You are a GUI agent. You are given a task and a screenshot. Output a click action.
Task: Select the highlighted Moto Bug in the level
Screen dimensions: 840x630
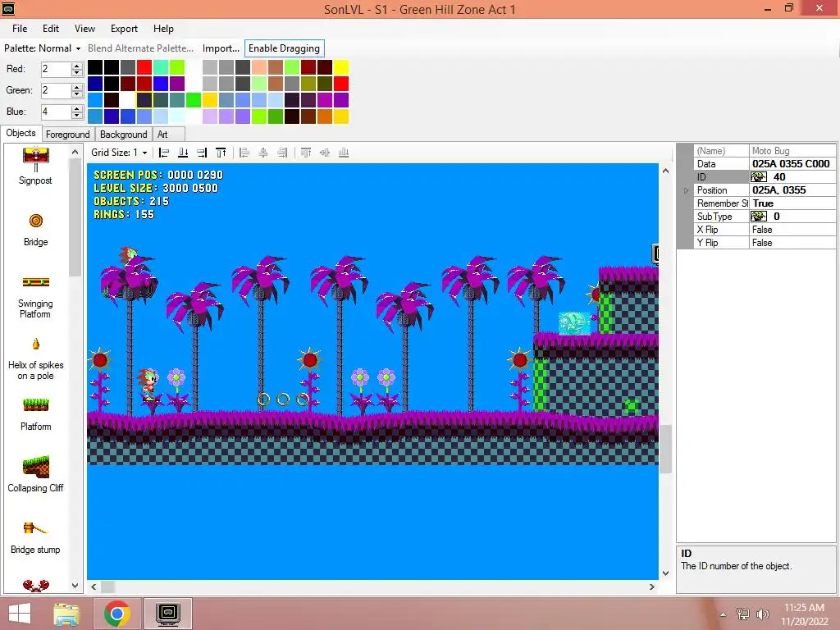[x=574, y=323]
